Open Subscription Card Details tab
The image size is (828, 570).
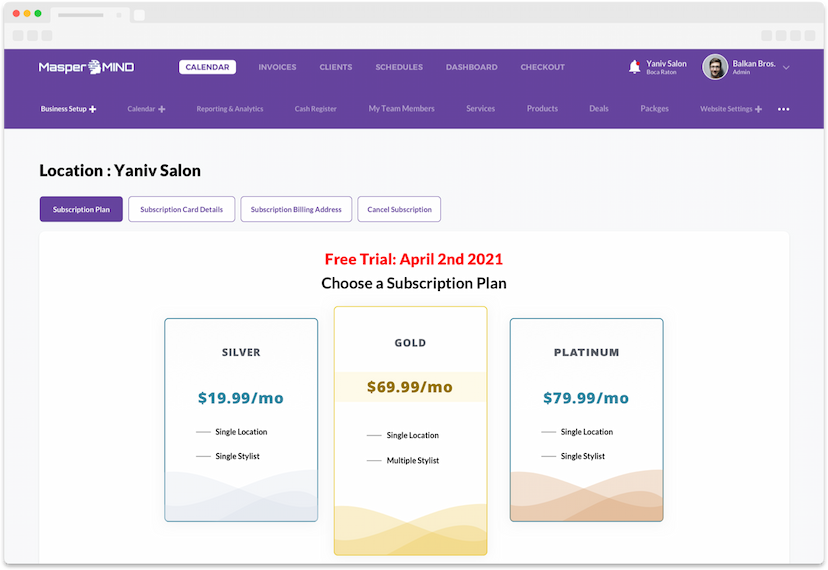(x=181, y=209)
